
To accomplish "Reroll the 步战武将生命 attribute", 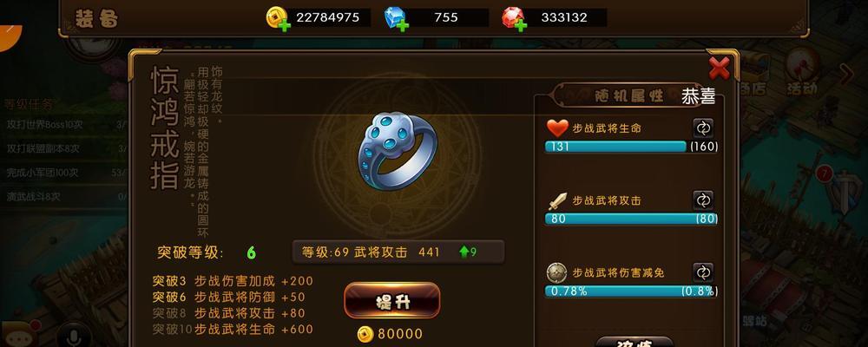I will [703, 128].
